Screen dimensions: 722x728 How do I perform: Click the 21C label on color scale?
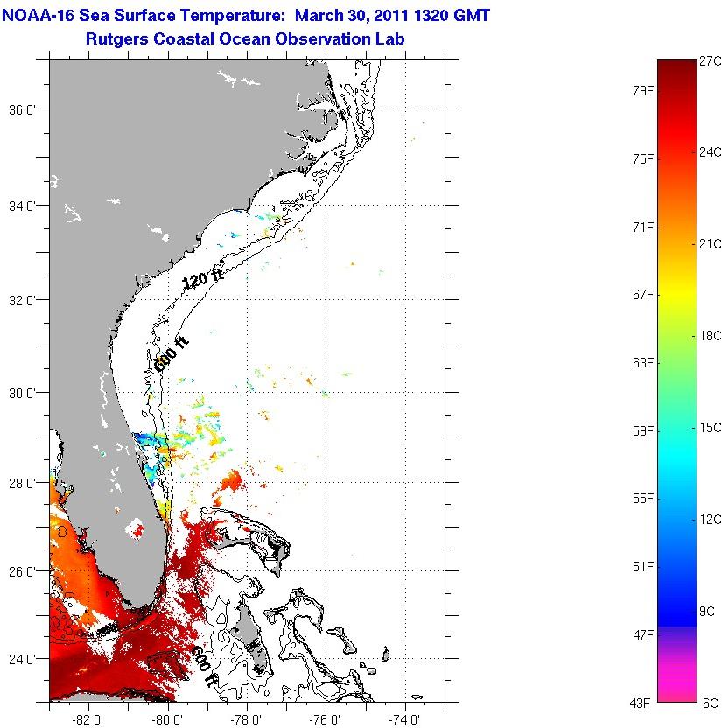[x=711, y=244]
